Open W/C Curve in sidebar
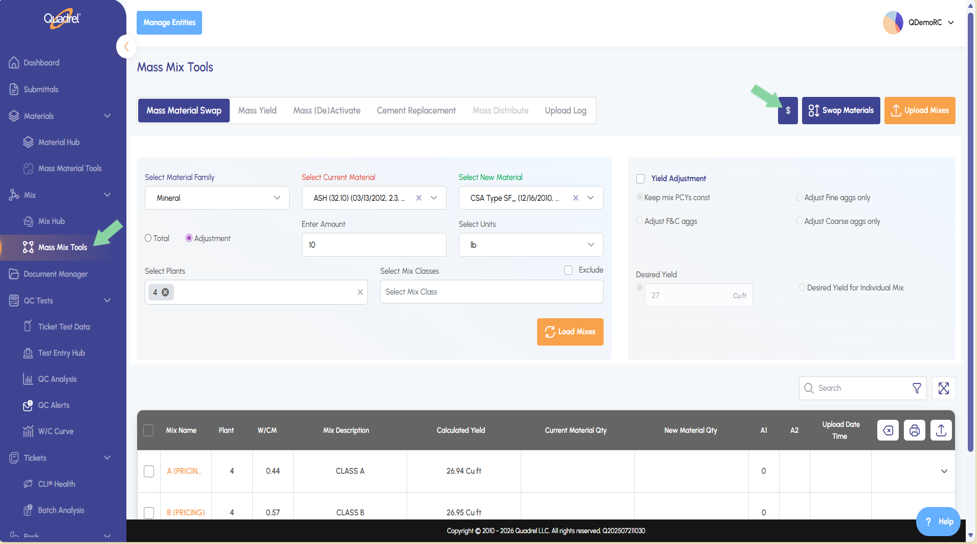This screenshot has height=544, width=977. [x=55, y=431]
